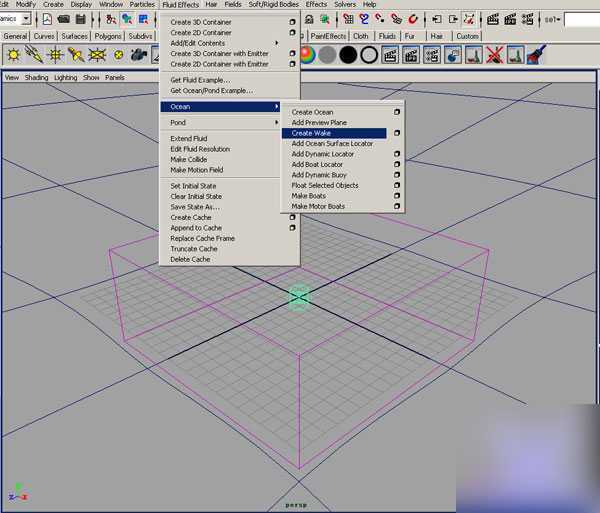The height and width of the screenshot is (513, 600).
Task: Click the lock current selection icon
Action: point(309,19)
